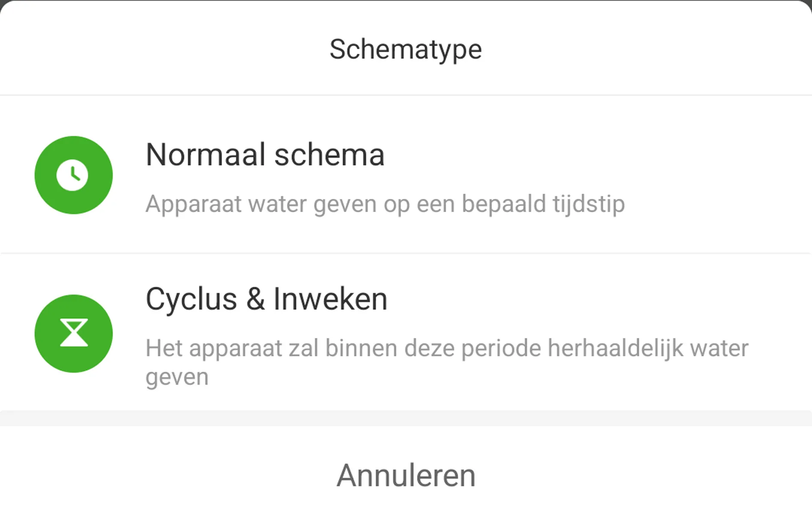The height and width of the screenshot is (514, 812).
Task: Click the word 'geven' under Cyclus description
Action: (177, 377)
